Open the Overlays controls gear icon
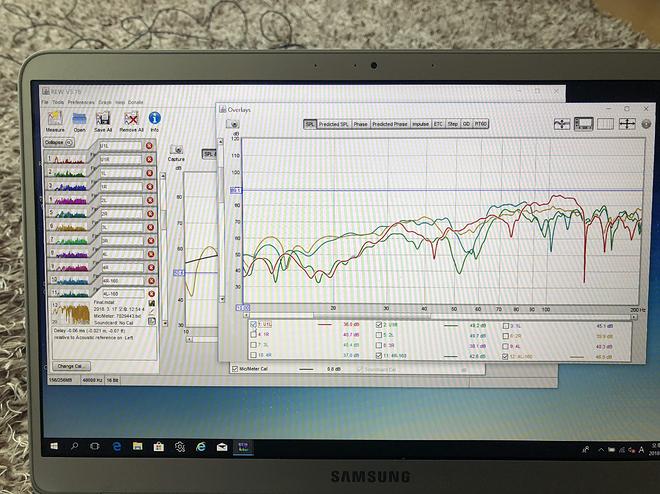Image resolution: width=660 pixels, height=494 pixels. click(x=646, y=124)
